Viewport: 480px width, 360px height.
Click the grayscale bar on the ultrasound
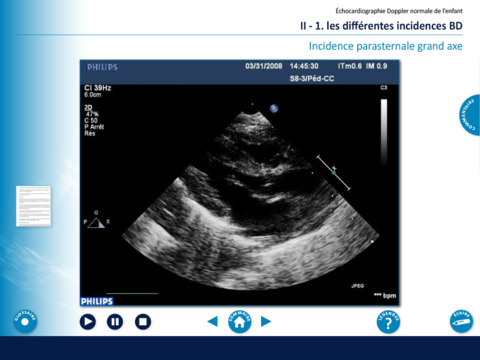click(x=384, y=132)
